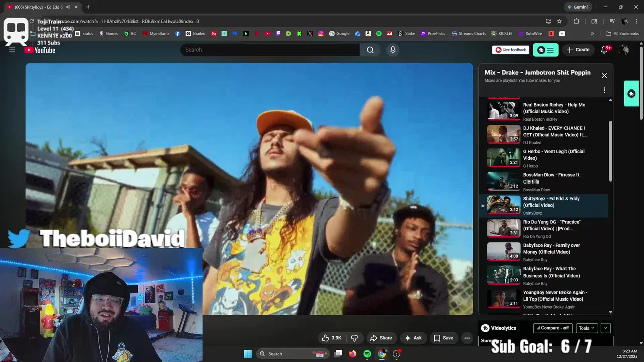Viewport: 644px width, 362px height.
Task: Install app icon in address bar
Action: (x=548, y=21)
